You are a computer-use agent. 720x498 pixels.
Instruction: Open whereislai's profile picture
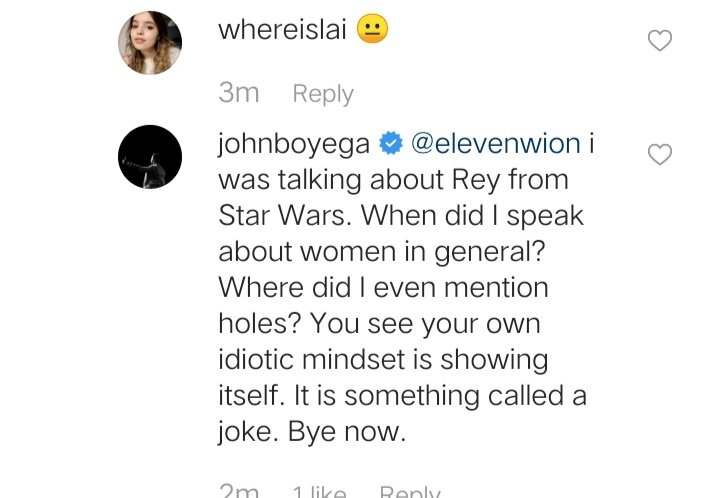[150, 43]
